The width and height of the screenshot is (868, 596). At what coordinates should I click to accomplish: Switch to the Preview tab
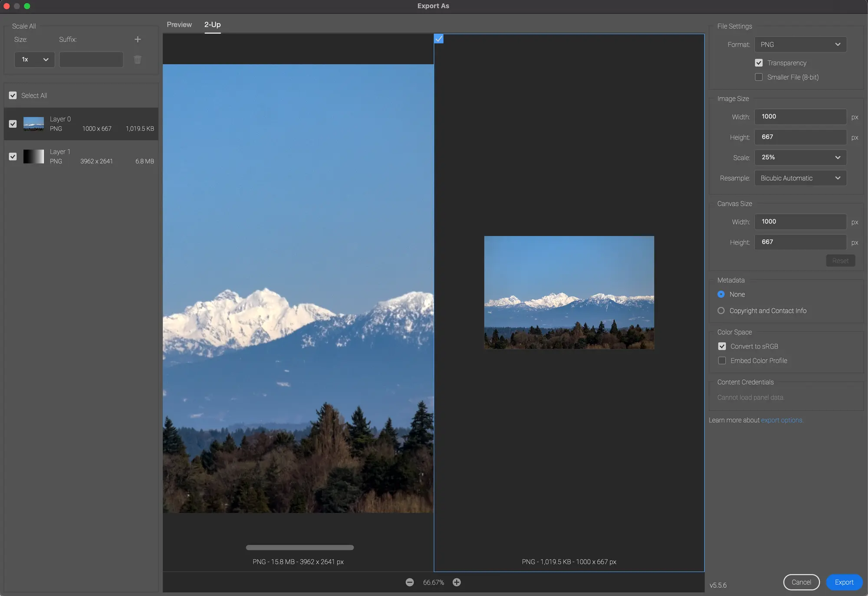coord(179,24)
